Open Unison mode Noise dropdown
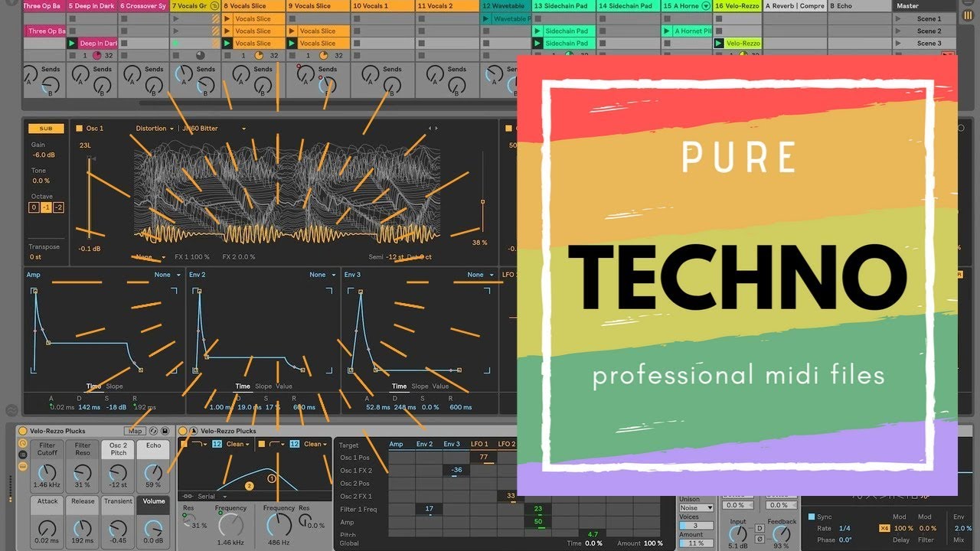Screen dimensions: 980x551 click(x=697, y=507)
